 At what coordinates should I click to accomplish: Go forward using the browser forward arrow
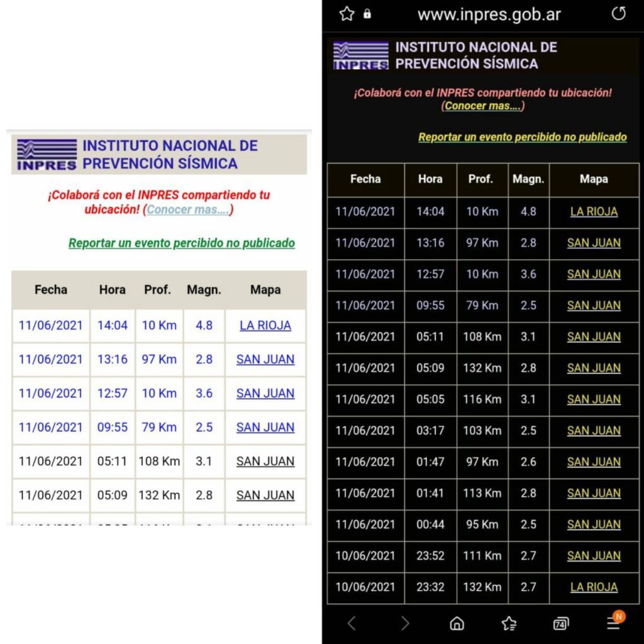tap(405, 623)
